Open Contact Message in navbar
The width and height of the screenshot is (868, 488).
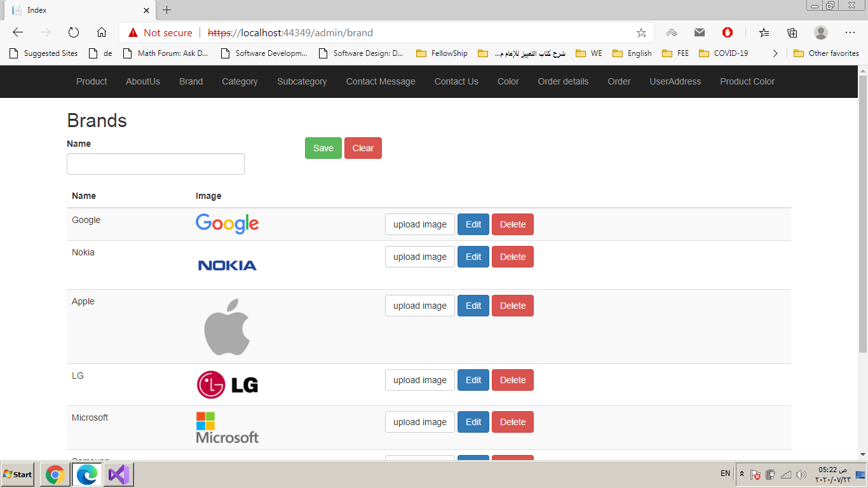[x=381, y=81]
